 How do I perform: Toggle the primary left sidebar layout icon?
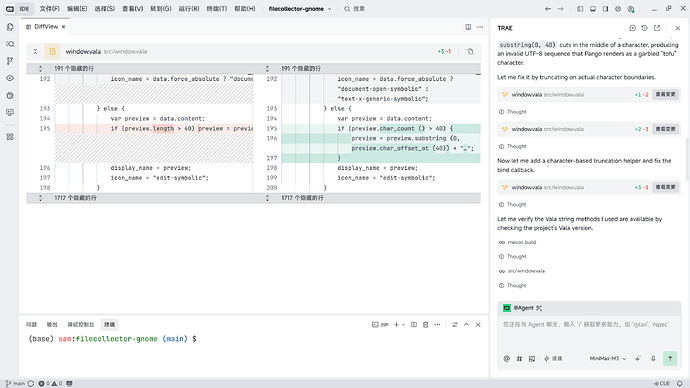pyautogui.click(x=580, y=9)
